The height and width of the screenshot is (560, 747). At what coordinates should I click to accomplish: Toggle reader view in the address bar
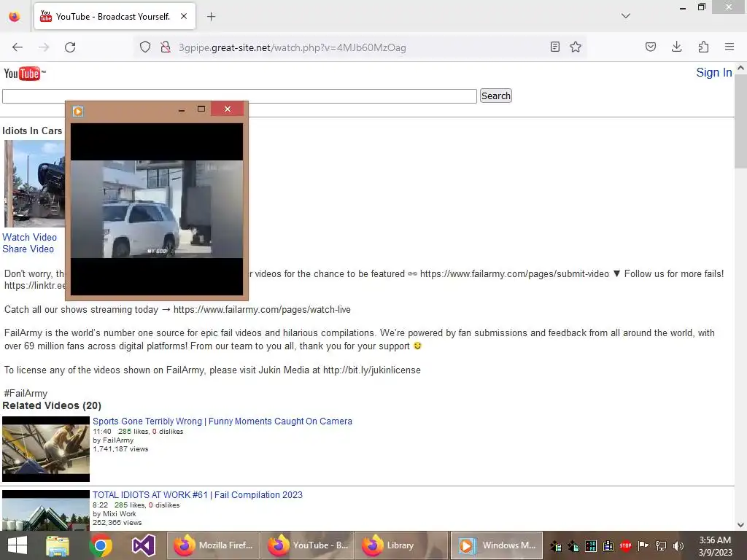(554, 47)
